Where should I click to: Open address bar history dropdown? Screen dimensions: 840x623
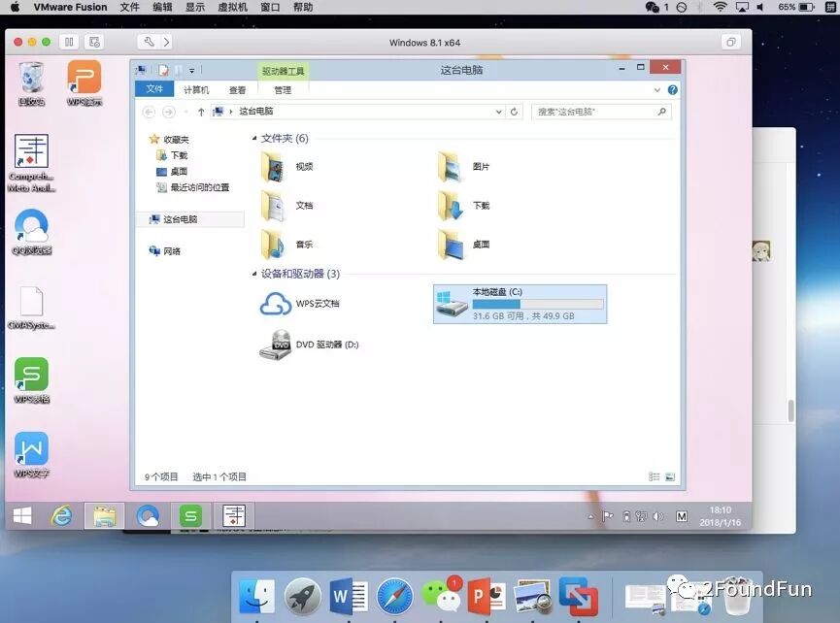coord(499,112)
